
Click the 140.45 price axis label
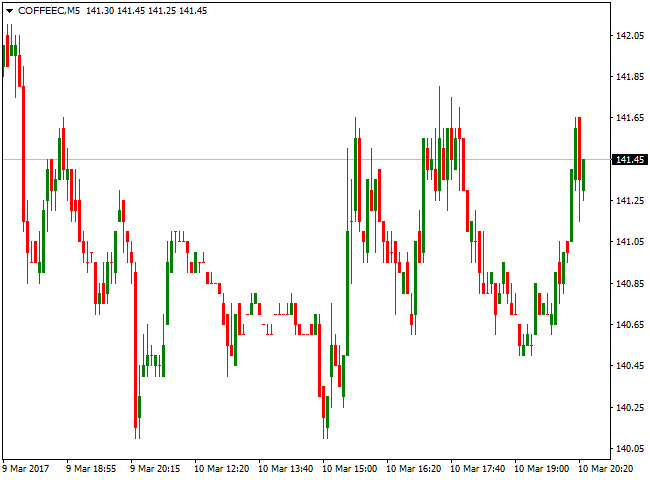pos(630,366)
